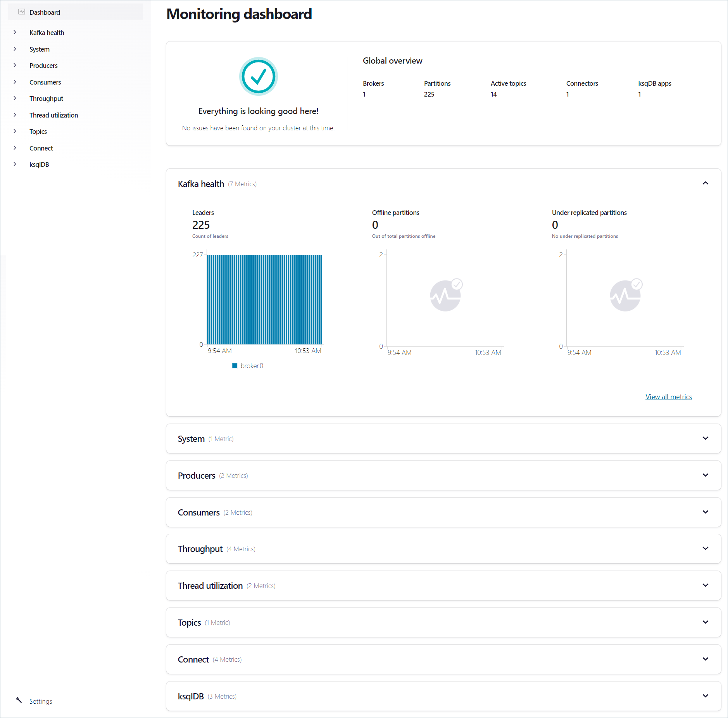This screenshot has width=728, height=718.
Task: Expand the Throughput metrics section
Action: (x=705, y=548)
